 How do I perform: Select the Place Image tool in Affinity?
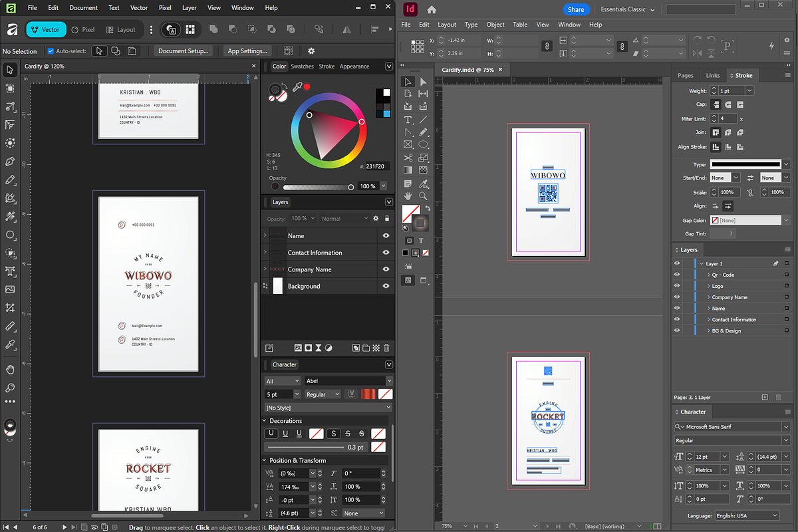10,289
